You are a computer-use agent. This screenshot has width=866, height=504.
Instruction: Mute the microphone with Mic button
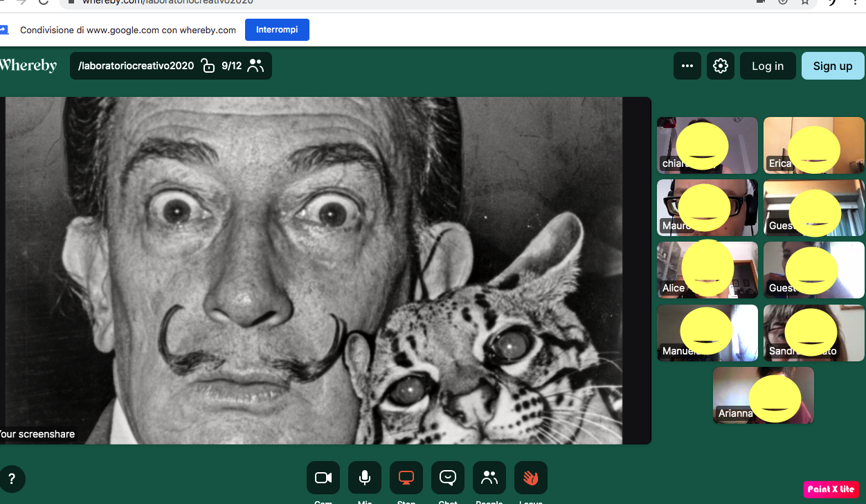tap(365, 478)
